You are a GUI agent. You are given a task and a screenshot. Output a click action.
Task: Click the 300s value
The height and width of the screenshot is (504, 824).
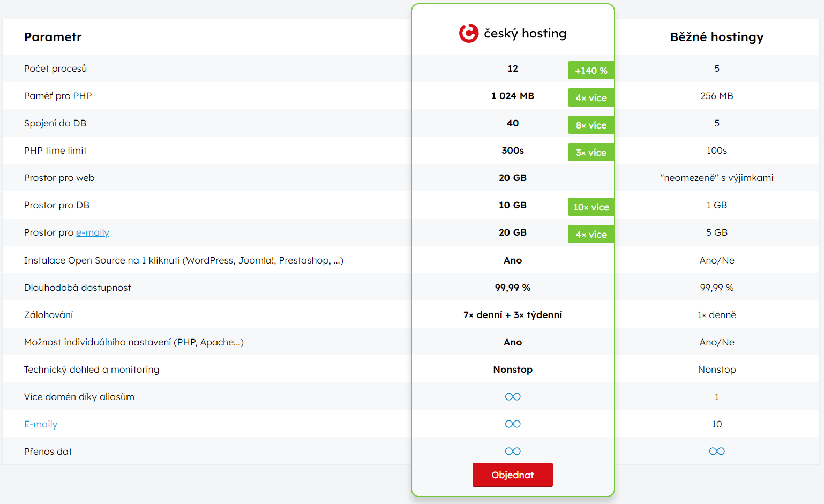pos(513,151)
